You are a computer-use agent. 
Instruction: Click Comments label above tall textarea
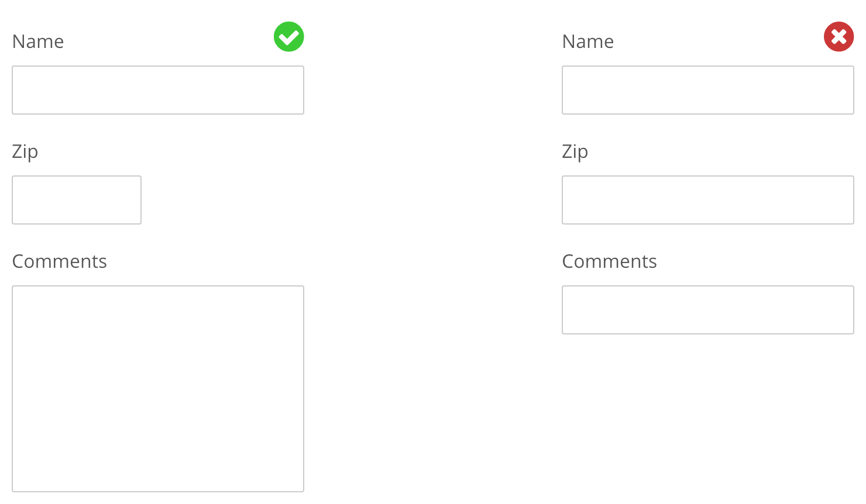point(60,261)
